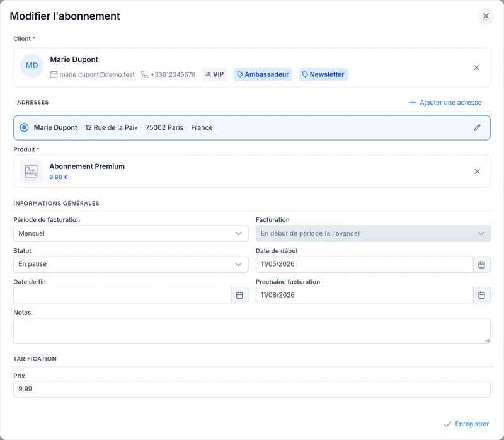The image size is (504, 440).
Task: Click the Ambassadeur tag
Action: [263, 74]
